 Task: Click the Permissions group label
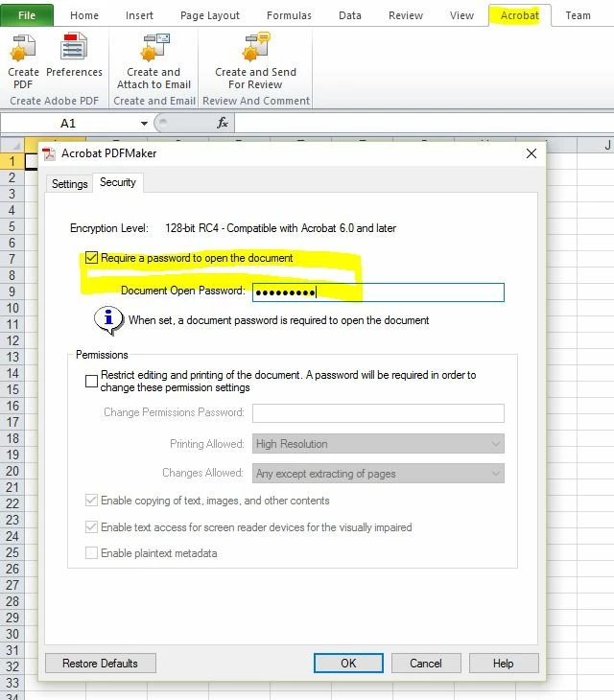(x=102, y=355)
